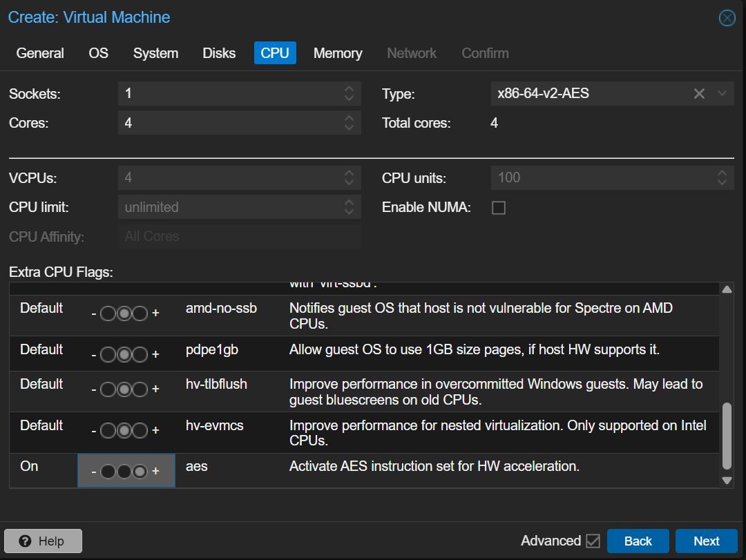
Task: Go to the Disks tab
Action: 219,53
